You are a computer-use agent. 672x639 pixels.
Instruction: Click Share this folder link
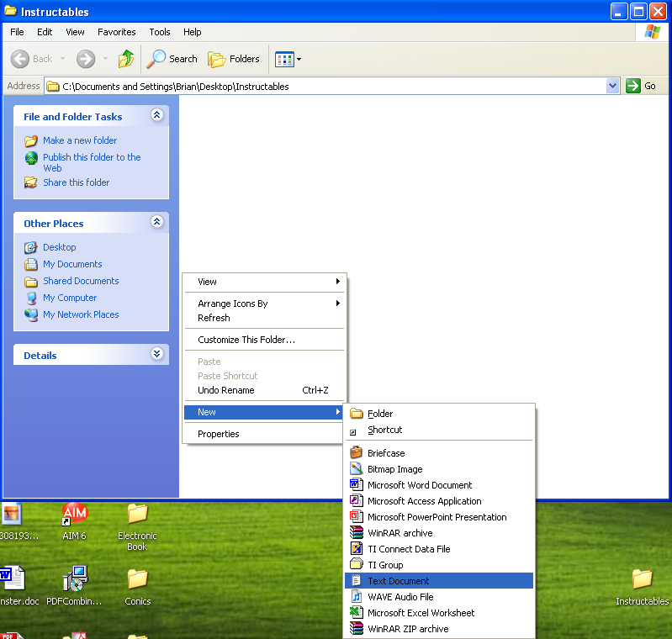pyautogui.click(x=77, y=182)
